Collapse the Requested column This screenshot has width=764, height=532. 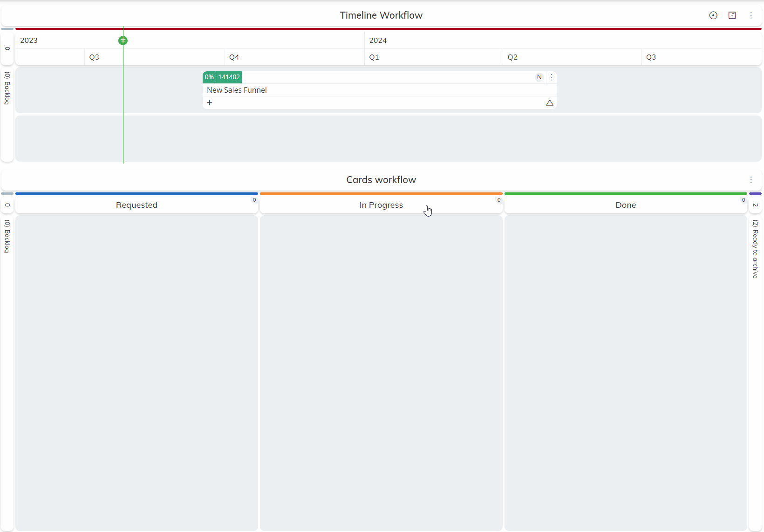coord(254,200)
